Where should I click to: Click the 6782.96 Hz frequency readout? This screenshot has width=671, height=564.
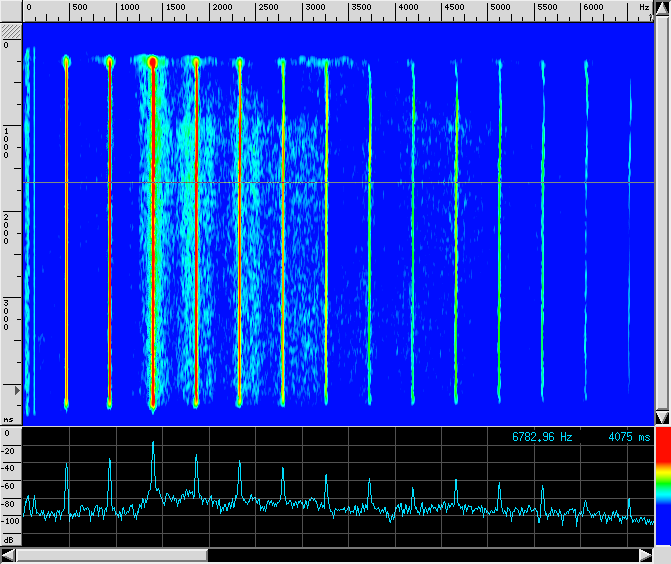[x=542, y=437]
